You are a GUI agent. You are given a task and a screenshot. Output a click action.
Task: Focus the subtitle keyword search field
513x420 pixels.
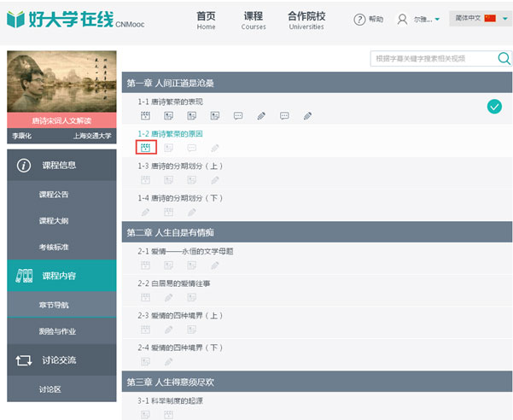[433, 59]
